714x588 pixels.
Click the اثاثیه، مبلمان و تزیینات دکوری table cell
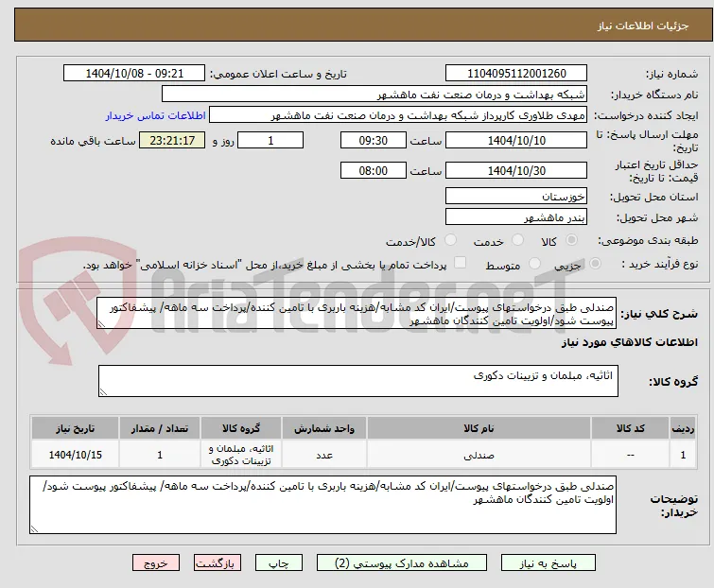tap(241, 455)
